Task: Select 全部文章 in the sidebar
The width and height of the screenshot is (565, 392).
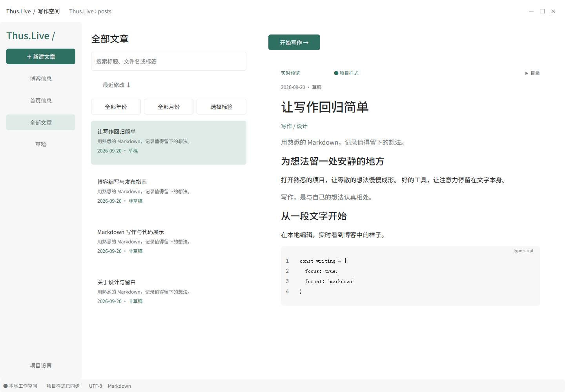Action: pyautogui.click(x=41, y=122)
